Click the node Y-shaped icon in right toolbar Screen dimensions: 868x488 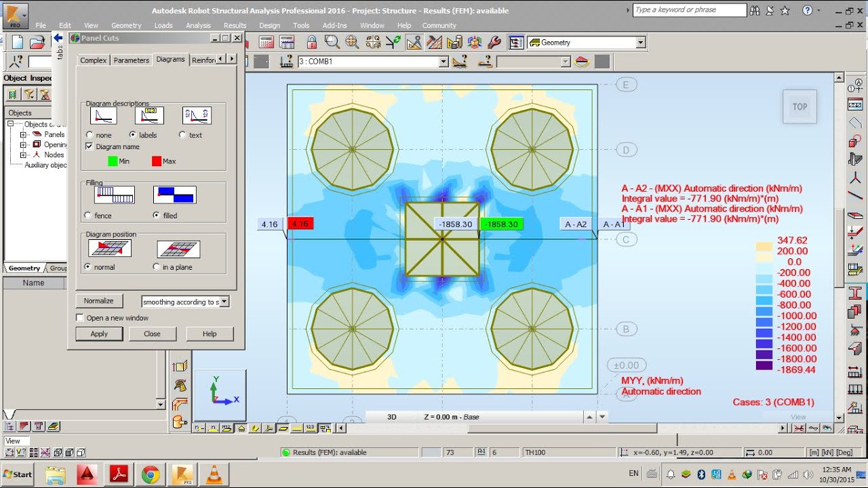click(855, 179)
